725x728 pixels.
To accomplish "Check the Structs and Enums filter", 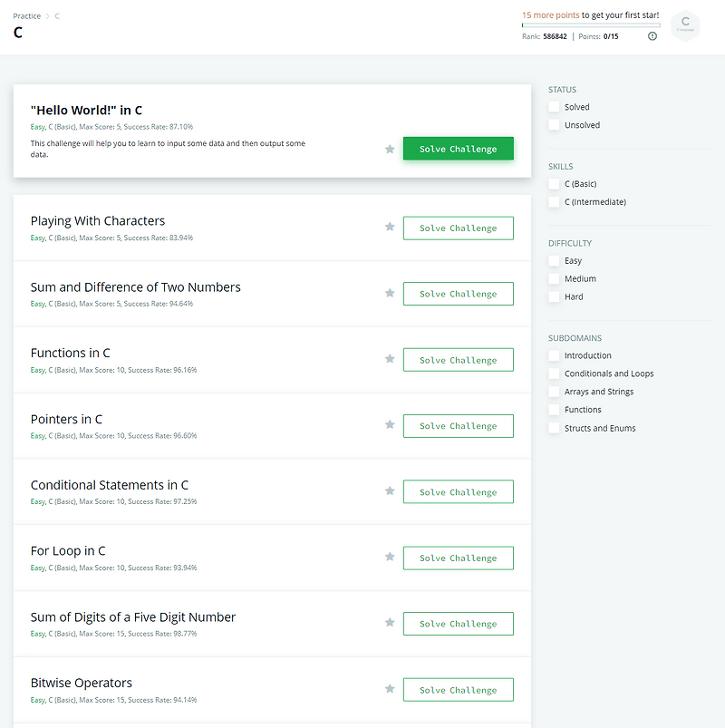I will tap(554, 427).
